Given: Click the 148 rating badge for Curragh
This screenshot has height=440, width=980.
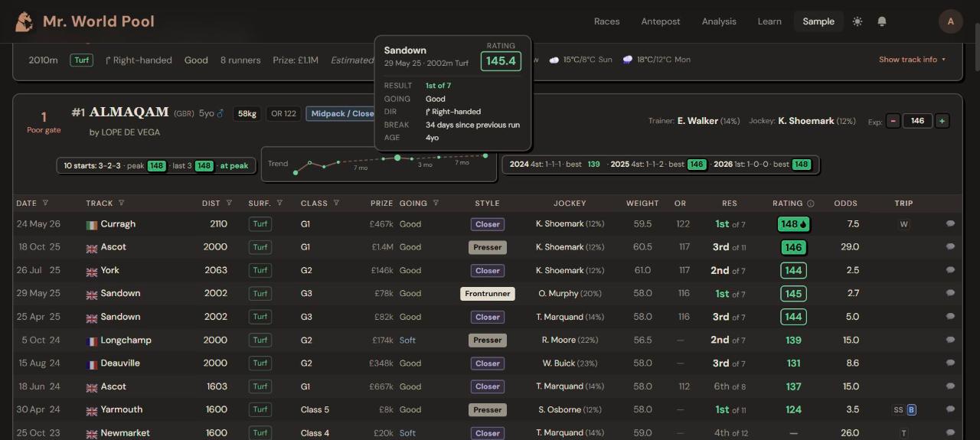Looking at the screenshot, I should 793,224.
